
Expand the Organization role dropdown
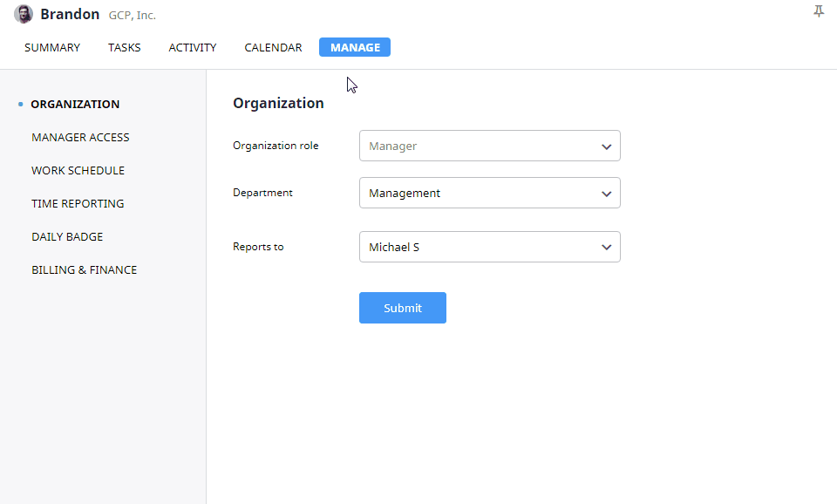pos(489,146)
